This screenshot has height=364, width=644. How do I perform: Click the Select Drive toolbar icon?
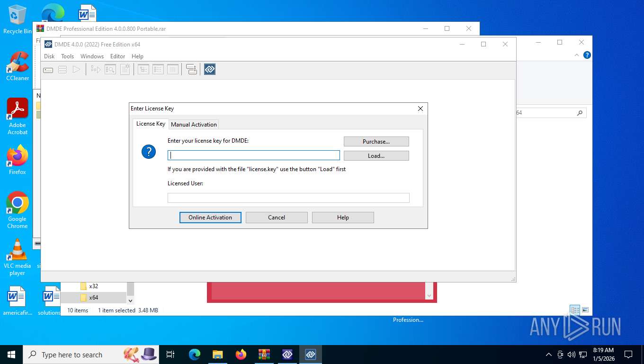pyautogui.click(x=48, y=70)
